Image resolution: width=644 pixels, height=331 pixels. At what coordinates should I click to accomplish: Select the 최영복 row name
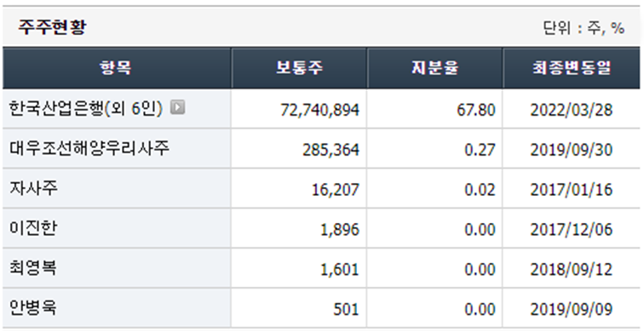33,268
